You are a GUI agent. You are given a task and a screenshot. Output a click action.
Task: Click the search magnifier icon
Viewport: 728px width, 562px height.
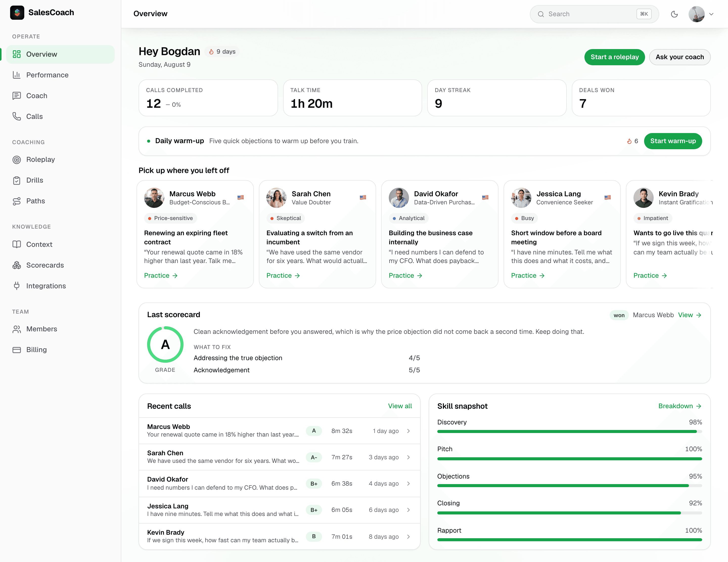click(x=541, y=14)
